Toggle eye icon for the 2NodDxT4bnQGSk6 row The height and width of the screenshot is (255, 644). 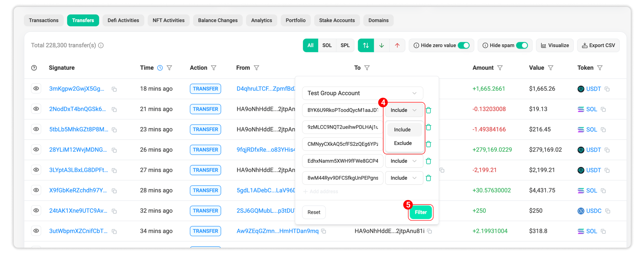[36, 109]
